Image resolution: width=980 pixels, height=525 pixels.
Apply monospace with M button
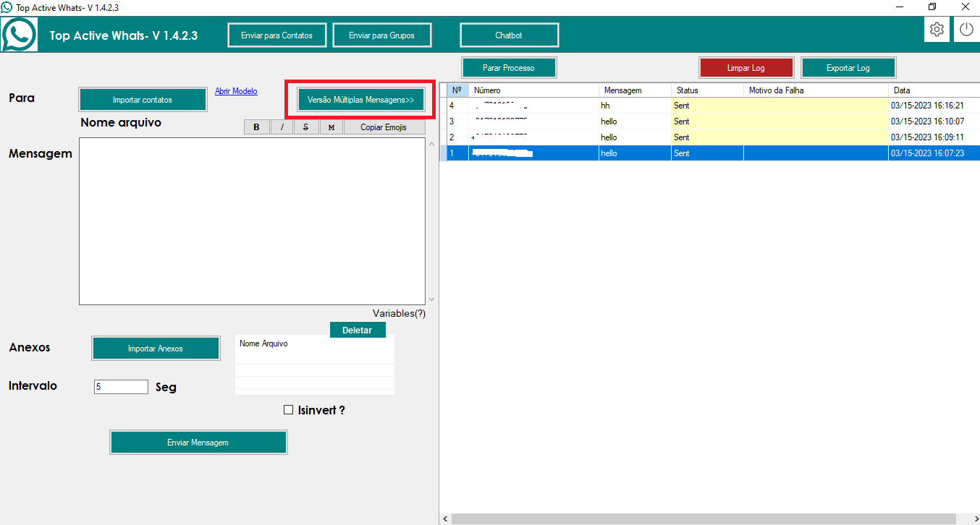point(331,127)
